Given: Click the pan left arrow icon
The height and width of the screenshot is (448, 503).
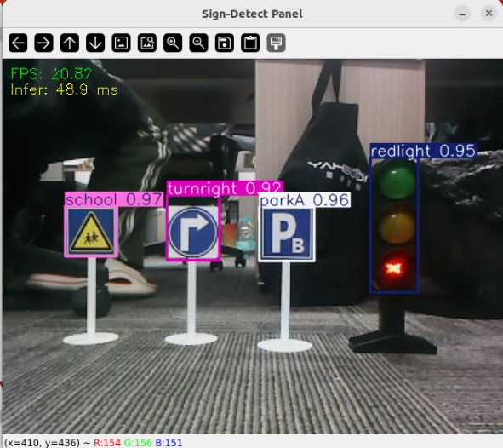Looking at the screenshot, I should pos(18,43).
